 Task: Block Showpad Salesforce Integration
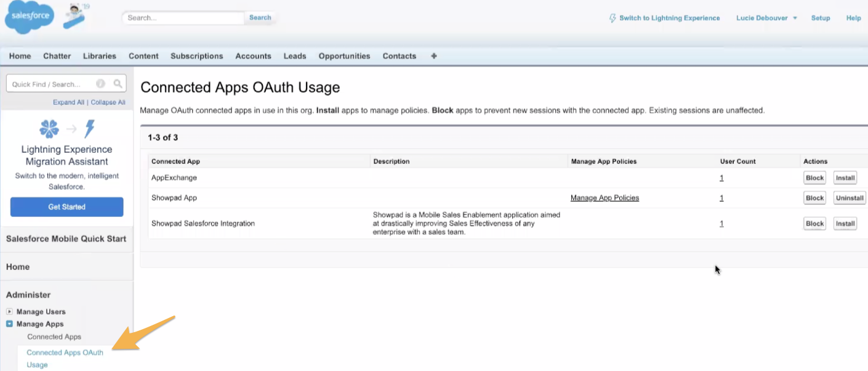click(x=814, y=224)
